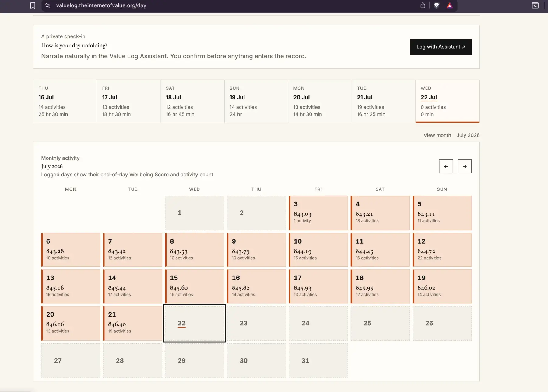Select the highlighted July 22 calendar cell
548x392 pixels.
(195, 323)
